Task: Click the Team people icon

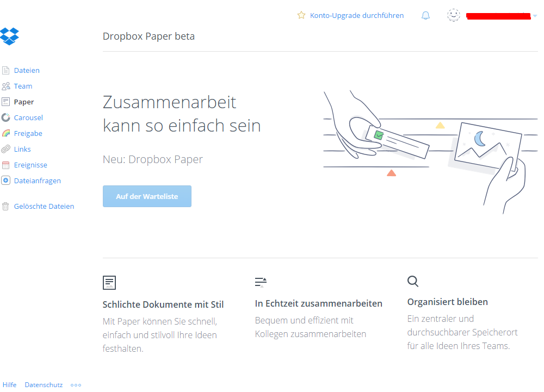Action: point(6,86)
